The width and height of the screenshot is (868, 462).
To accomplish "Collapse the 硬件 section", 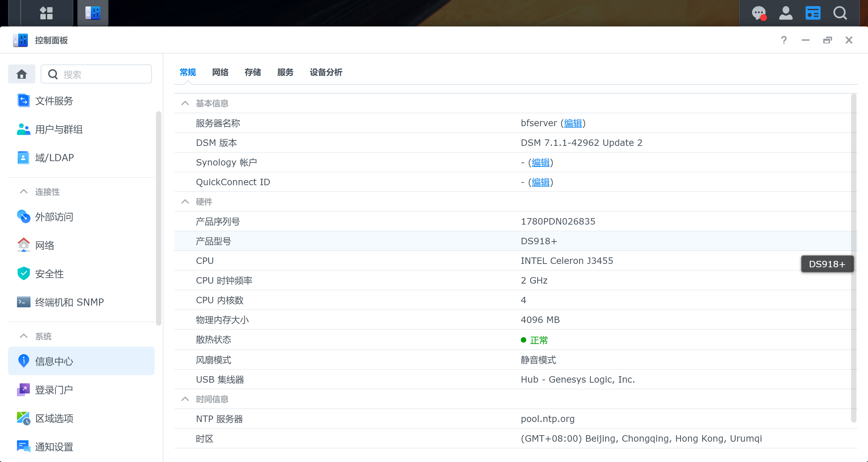I will (185, 201).
